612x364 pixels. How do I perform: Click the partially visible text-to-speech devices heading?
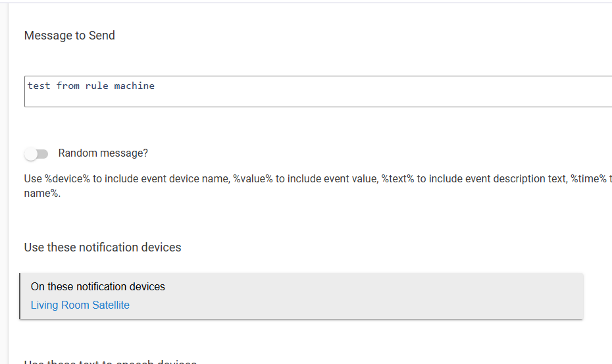(x=111, y=362)
